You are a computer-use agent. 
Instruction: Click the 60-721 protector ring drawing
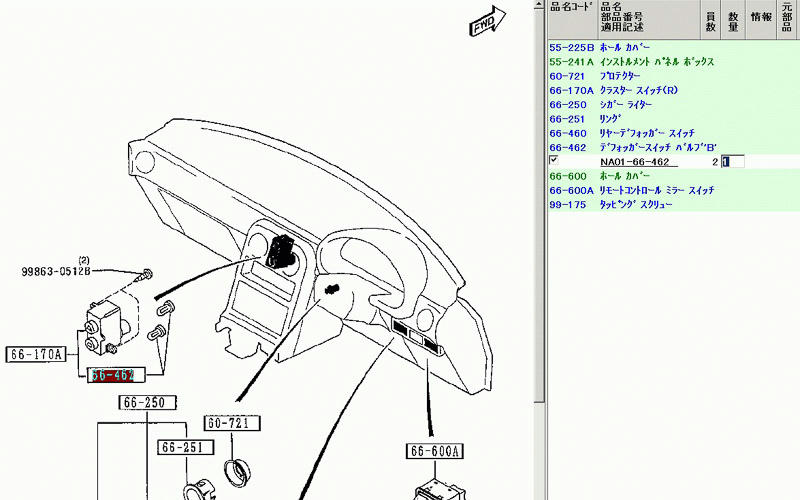[239, 469]
